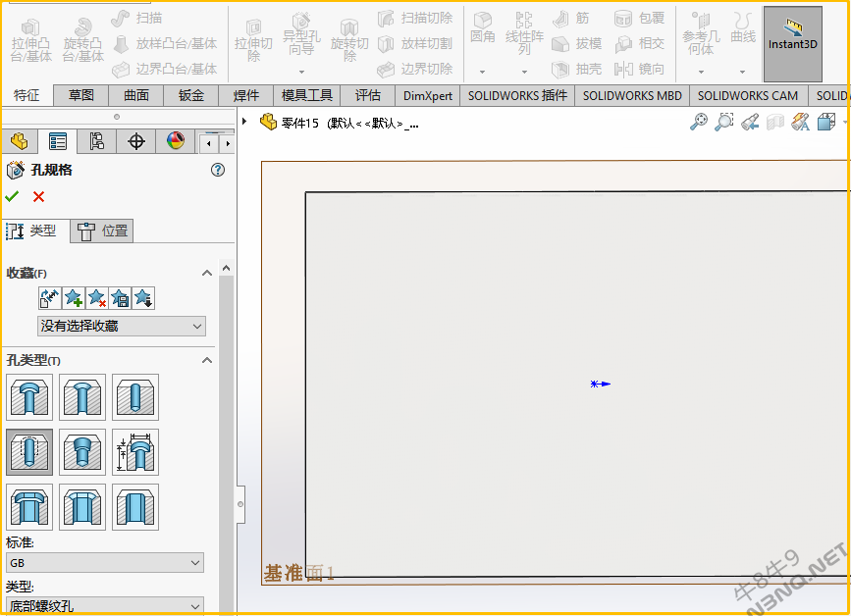This screenshot has height=616, width=851.
Task: Open the FeatureManager design tree tab
Action: (x=19, y=141)
